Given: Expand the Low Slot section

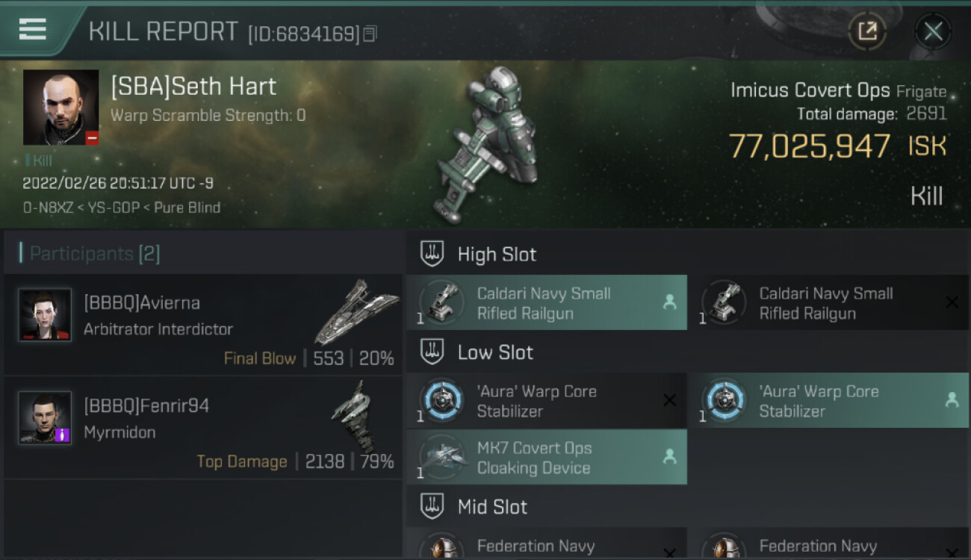Looking at the screenshot, I should [688, 352].
